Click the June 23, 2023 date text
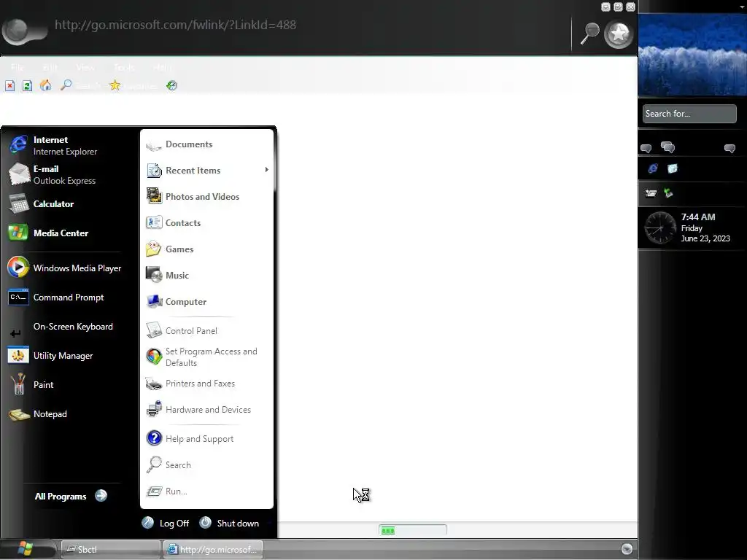 705,238
